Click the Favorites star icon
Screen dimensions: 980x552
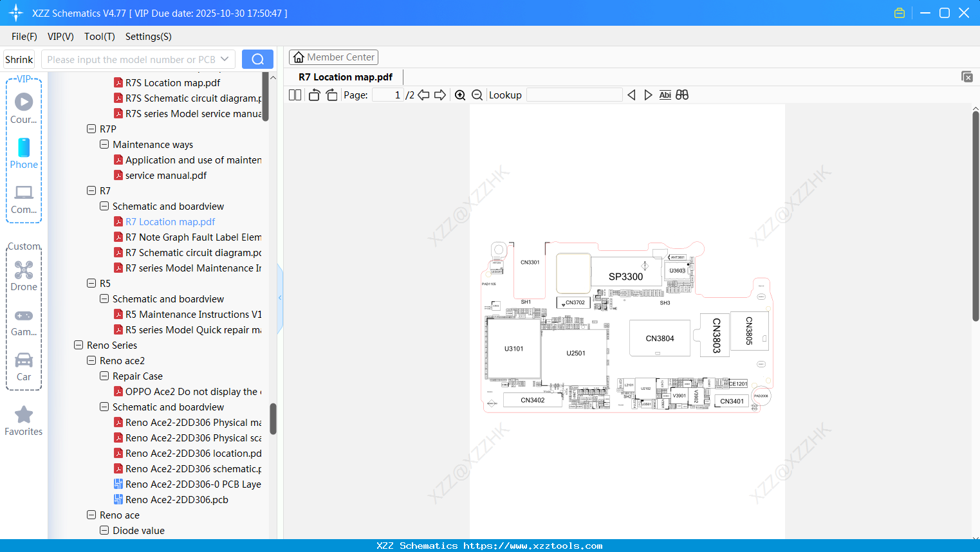(x=23, y=414)
